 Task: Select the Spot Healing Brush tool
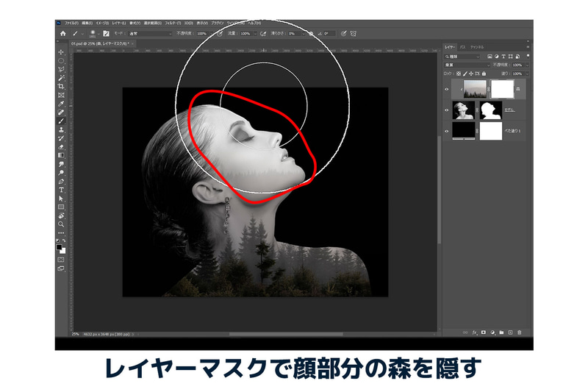pyautogui.click(x=61, y=113)
